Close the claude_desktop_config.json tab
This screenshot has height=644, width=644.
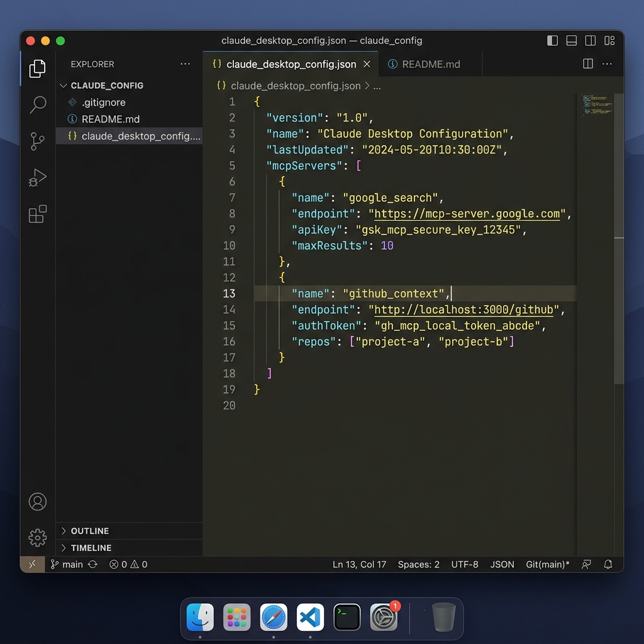coord(367,64)
